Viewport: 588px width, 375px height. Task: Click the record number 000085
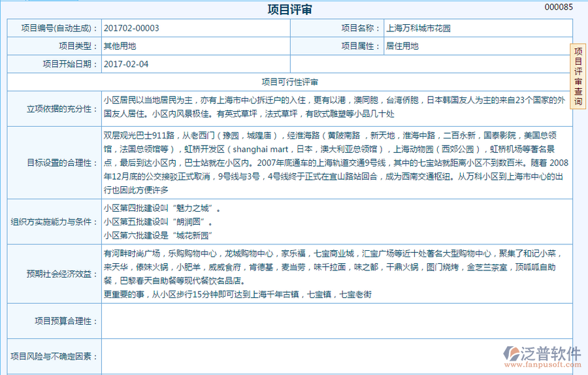[558, 7]
